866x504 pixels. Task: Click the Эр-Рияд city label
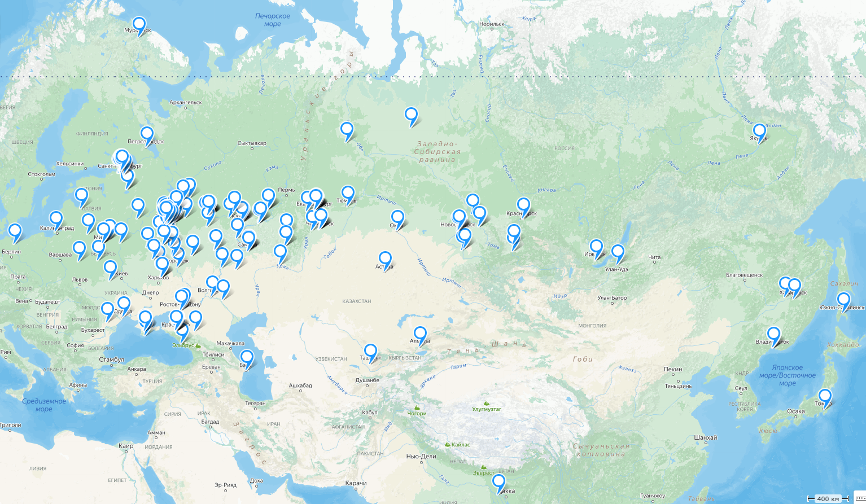point(225,485)
